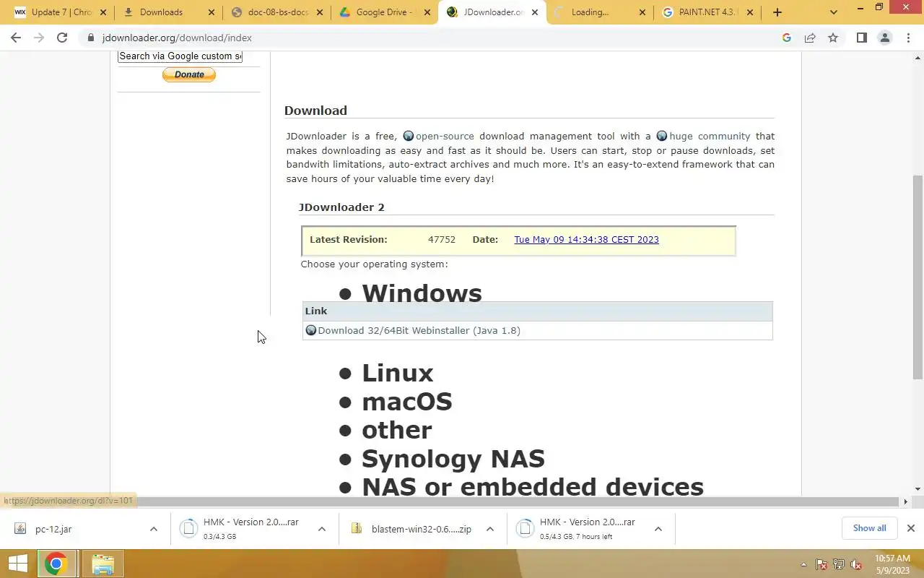
Task: Click Google custom search field
Action: (x=180, y=56)
